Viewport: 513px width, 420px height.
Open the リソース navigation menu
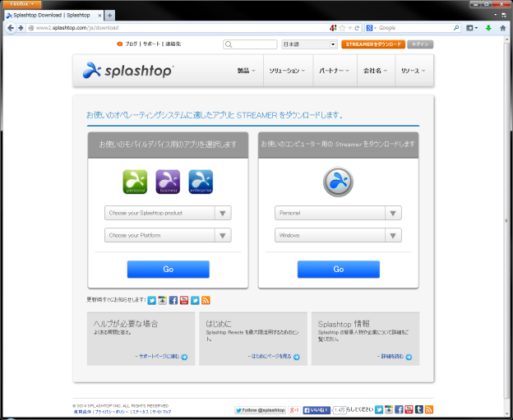(x=414, y=71)
